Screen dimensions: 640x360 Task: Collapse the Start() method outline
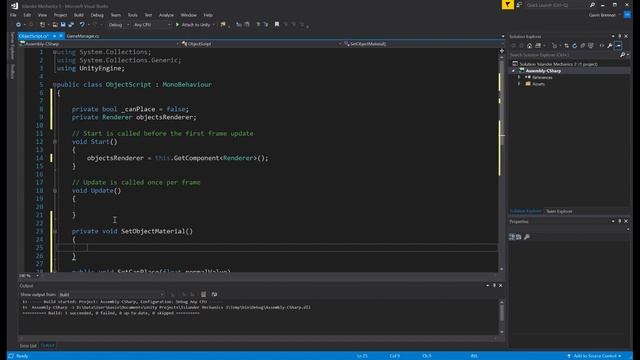pos(55,142)
